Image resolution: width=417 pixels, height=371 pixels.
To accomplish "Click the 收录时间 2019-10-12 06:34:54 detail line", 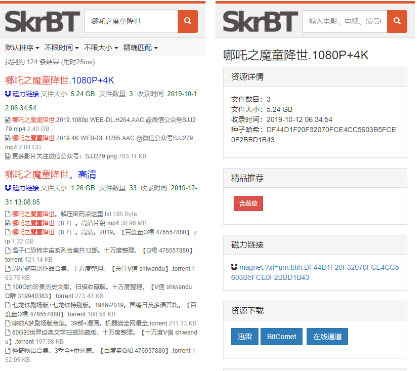I will (x=282, y=119).
